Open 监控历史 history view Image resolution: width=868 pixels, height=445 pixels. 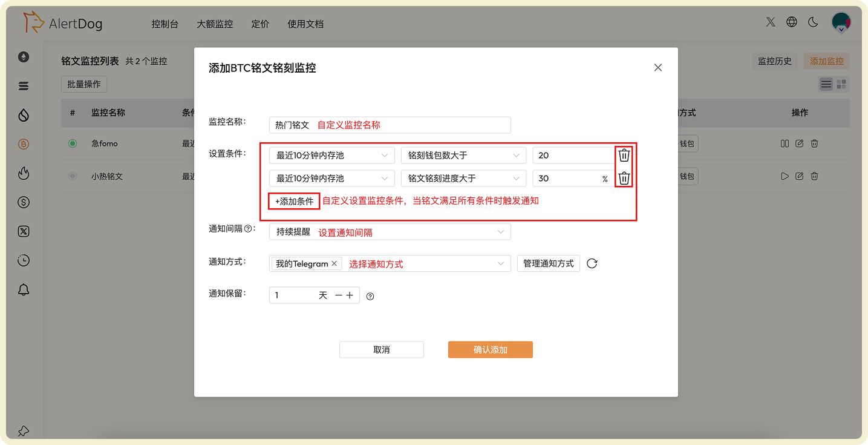point(774,61)
